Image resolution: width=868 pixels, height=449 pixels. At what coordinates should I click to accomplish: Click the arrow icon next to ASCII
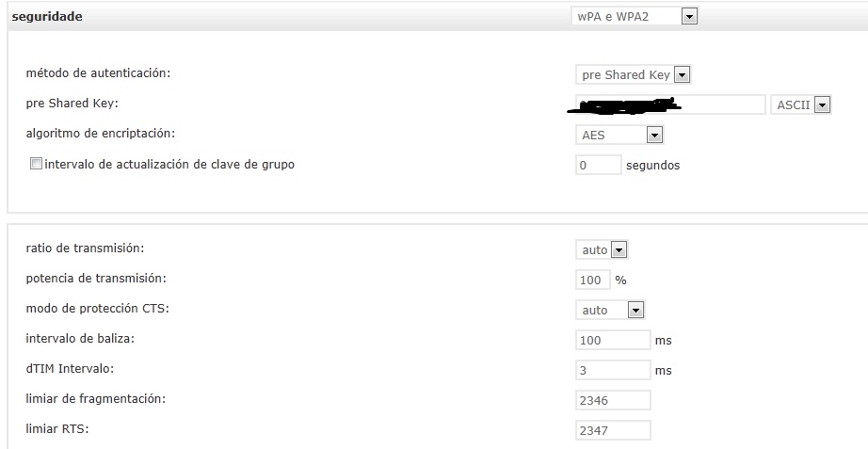(823, 105)
